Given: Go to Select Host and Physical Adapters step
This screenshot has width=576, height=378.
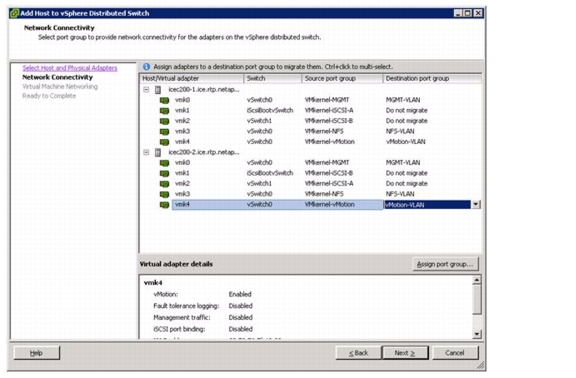Looking at the screenshot, I should [x=70, y=68].
